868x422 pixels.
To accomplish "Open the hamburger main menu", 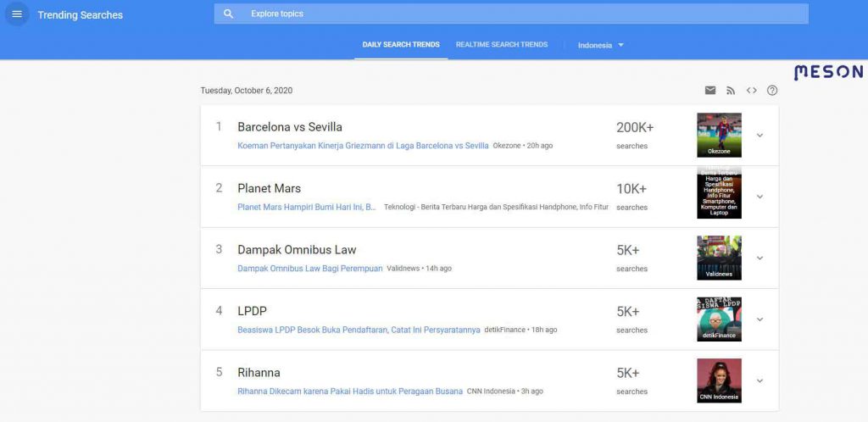I will 17,14.
